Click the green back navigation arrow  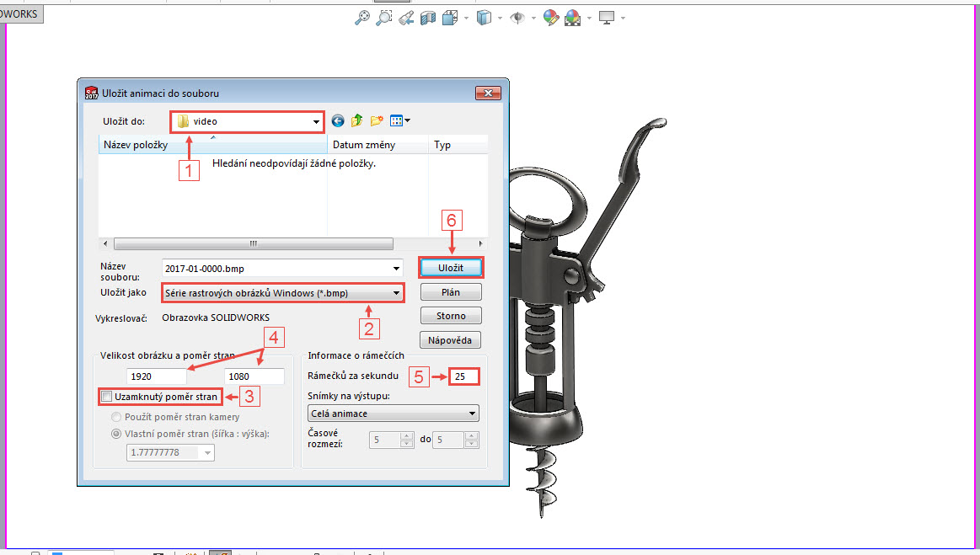(x=337, y=120)
